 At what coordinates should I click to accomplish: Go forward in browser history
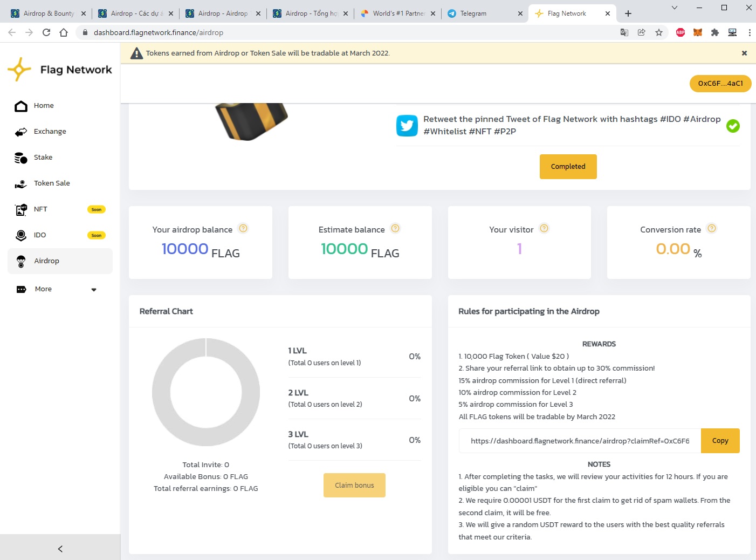tap(29, 32)
